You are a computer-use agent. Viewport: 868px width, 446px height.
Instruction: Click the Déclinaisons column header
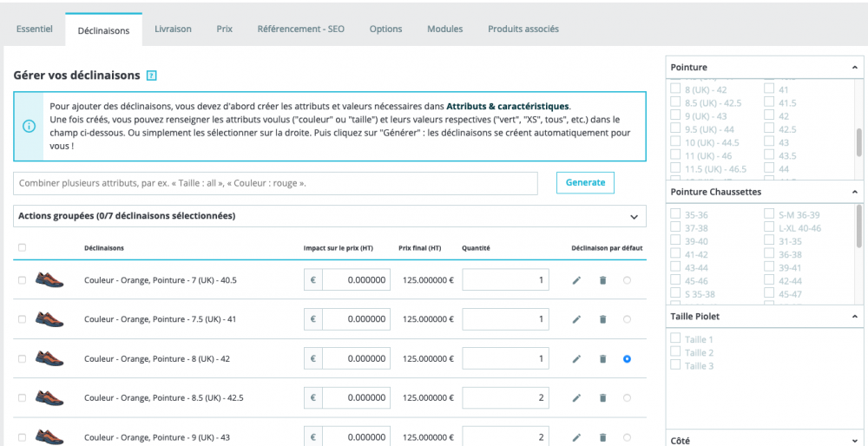(x=104, y=248)
